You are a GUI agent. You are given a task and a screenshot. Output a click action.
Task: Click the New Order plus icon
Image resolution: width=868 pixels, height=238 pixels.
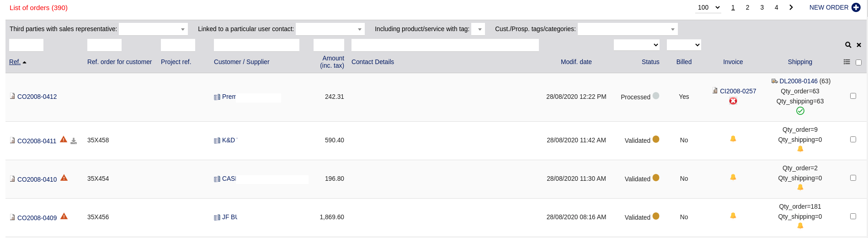(856, 7)
